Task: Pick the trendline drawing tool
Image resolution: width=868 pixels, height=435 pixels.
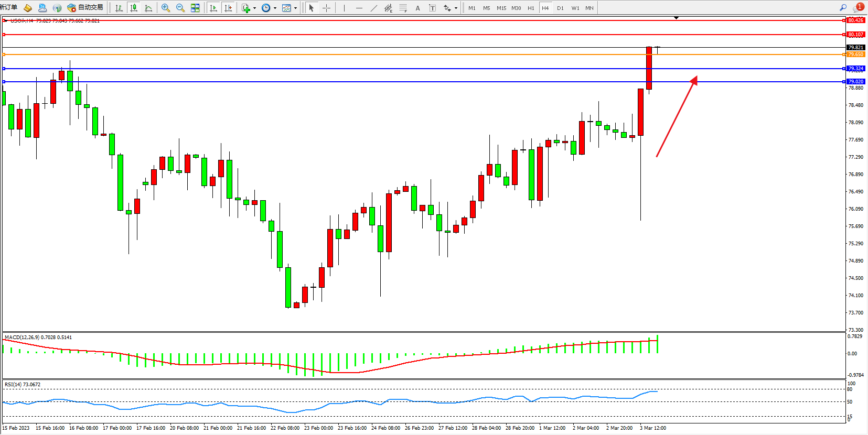Action: click(373, 8)
